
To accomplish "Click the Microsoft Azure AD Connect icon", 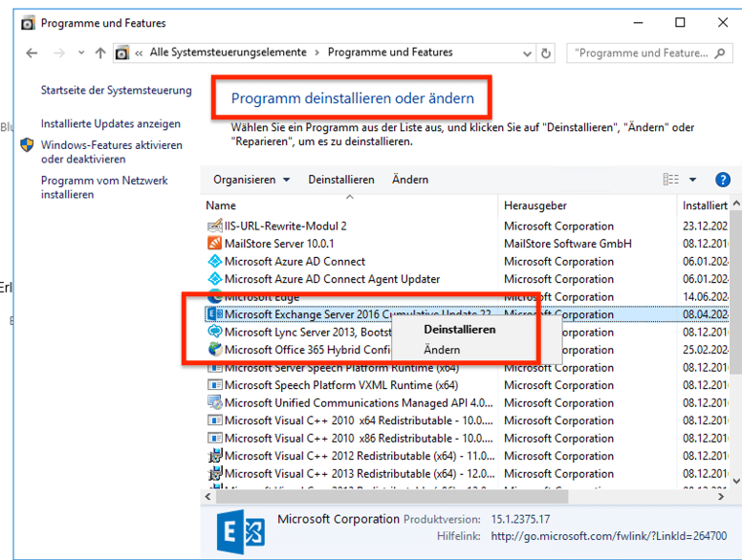I will click(214, 262).
